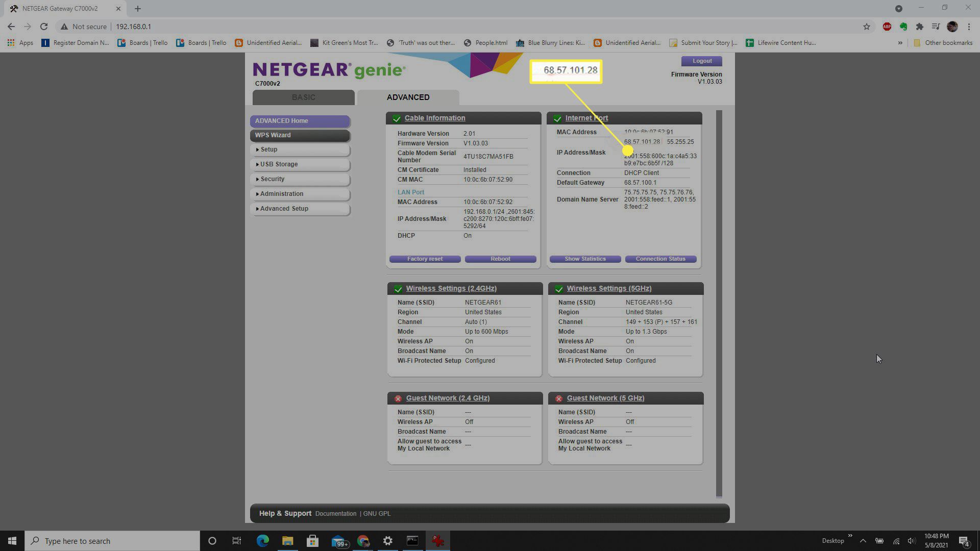The width and height of the screenshot is (980, 551).
Task: Click the back navigation arrow
Action: [11, 27]
